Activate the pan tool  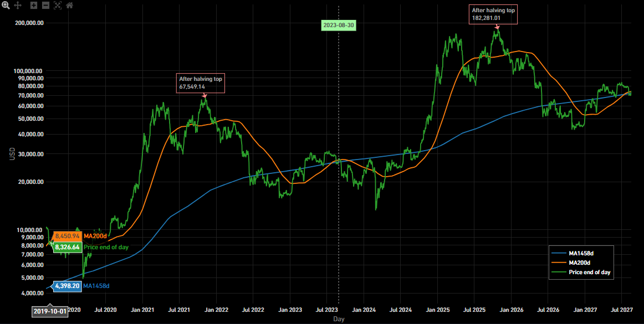tap(18, 6)
